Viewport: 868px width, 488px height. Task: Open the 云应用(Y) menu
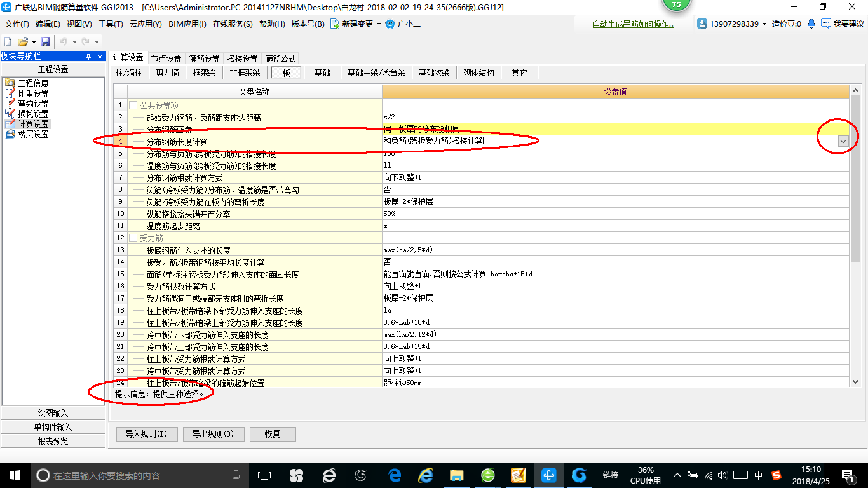click(146, 24)
